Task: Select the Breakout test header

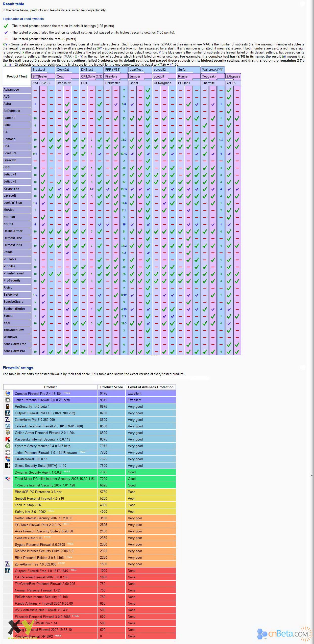Action: coord(43,70)
